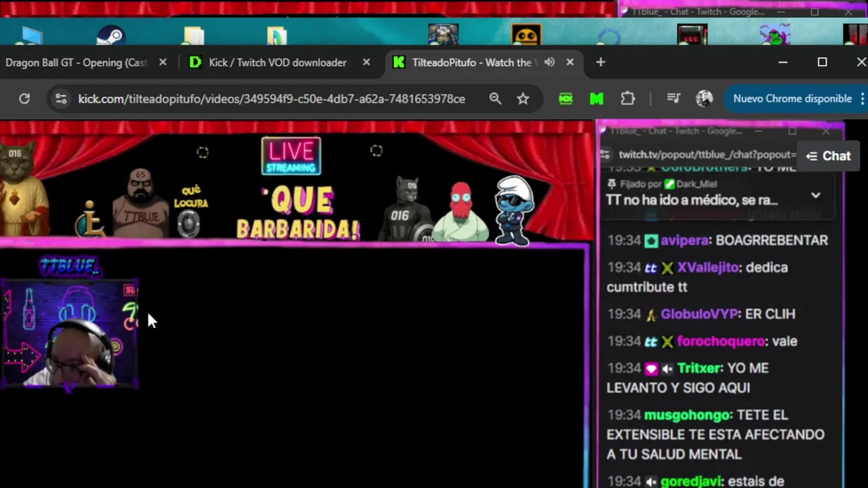Open the green MDK extension icon
The height and width of the screenshot is (488, 868).
click(x=566, y=99)
